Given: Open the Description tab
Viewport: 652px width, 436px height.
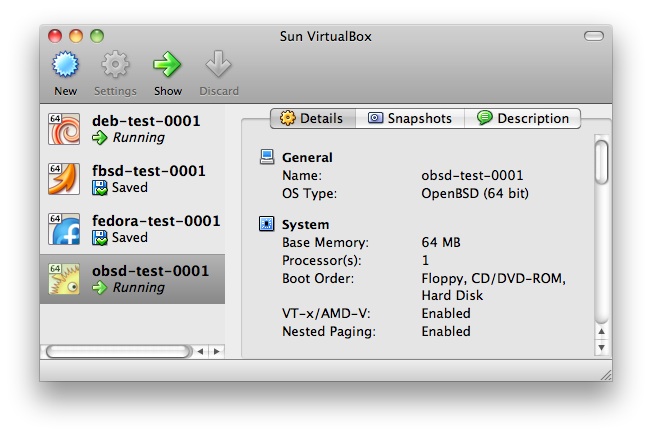Looking at the screenshot, I should tap(523, 118).
